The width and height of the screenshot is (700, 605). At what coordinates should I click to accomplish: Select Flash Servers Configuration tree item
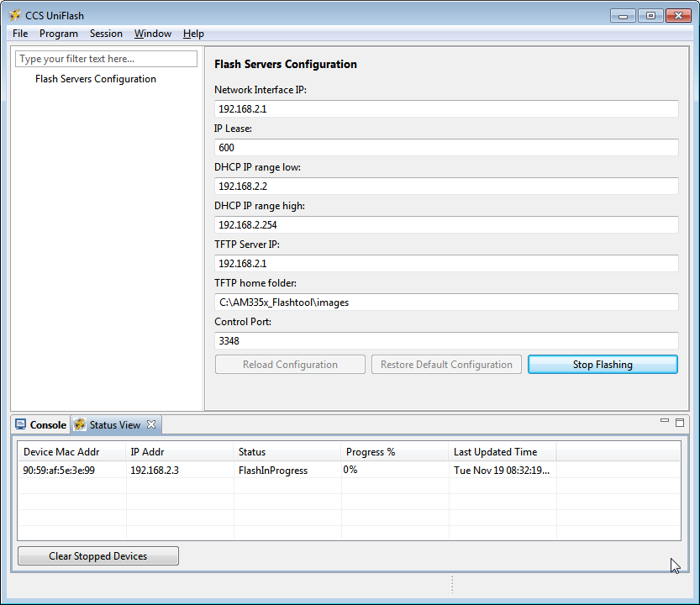(x=95, y=79)
